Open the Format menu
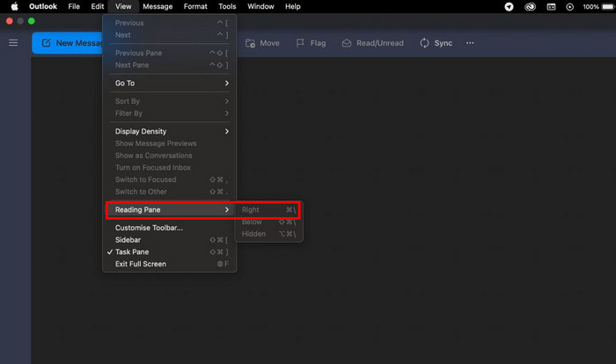The image size is (616, 364). coord(195,6)
